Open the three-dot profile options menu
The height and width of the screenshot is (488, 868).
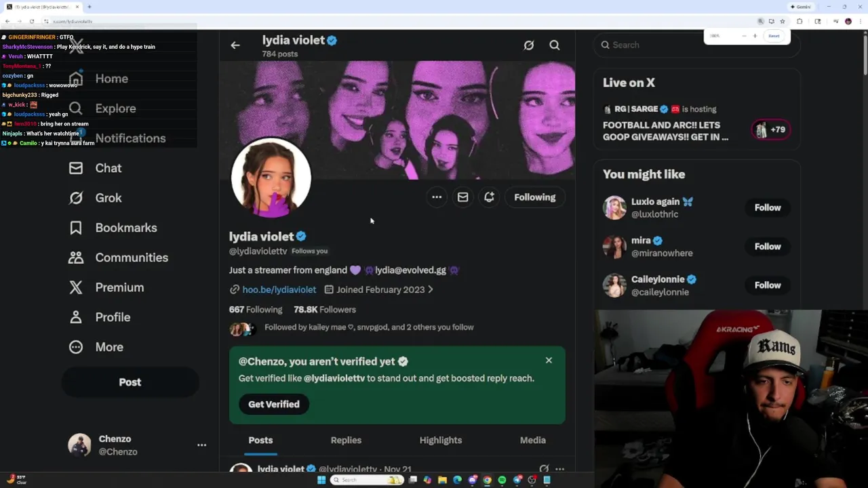pyautogui.click(x=437, y=197)
